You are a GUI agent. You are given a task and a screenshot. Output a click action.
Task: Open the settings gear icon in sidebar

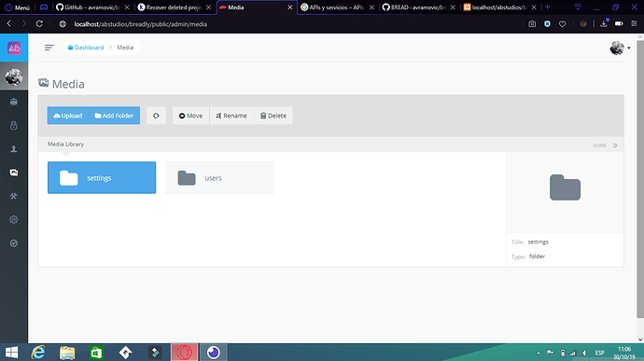14,220
